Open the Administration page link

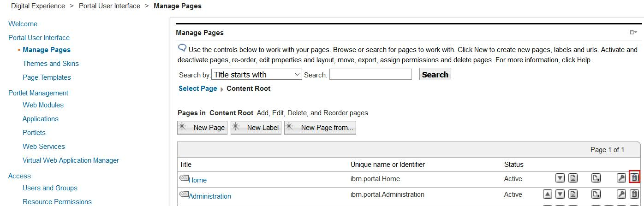point(210,196)
